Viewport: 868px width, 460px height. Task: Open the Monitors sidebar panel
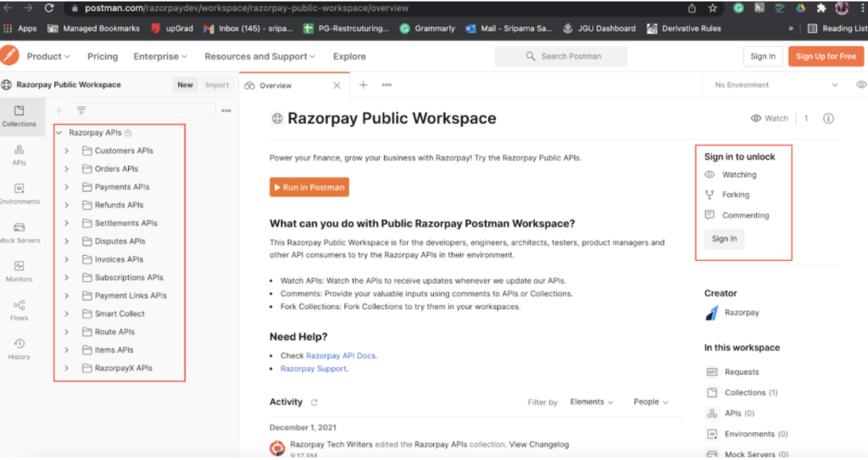click(x=19, y=272)
